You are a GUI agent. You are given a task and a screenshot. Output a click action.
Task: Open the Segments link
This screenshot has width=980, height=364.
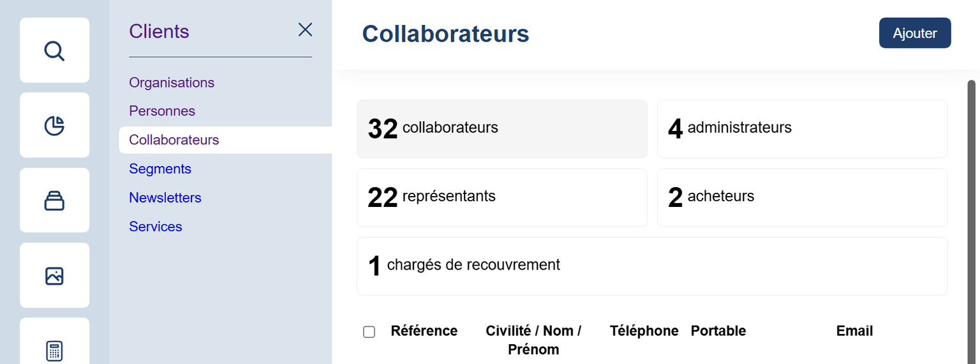[x=160, y=169]
